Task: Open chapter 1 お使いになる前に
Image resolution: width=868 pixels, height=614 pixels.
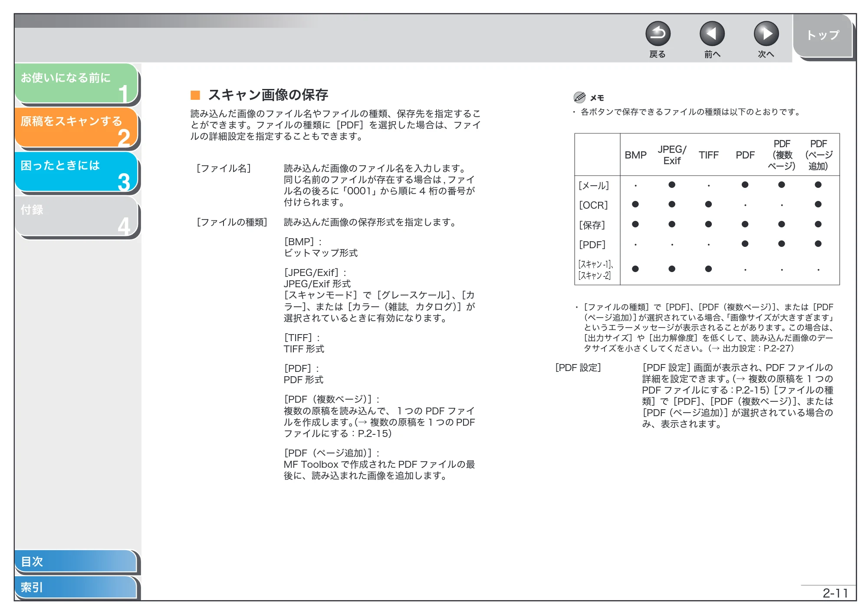Action: point(76,84)
